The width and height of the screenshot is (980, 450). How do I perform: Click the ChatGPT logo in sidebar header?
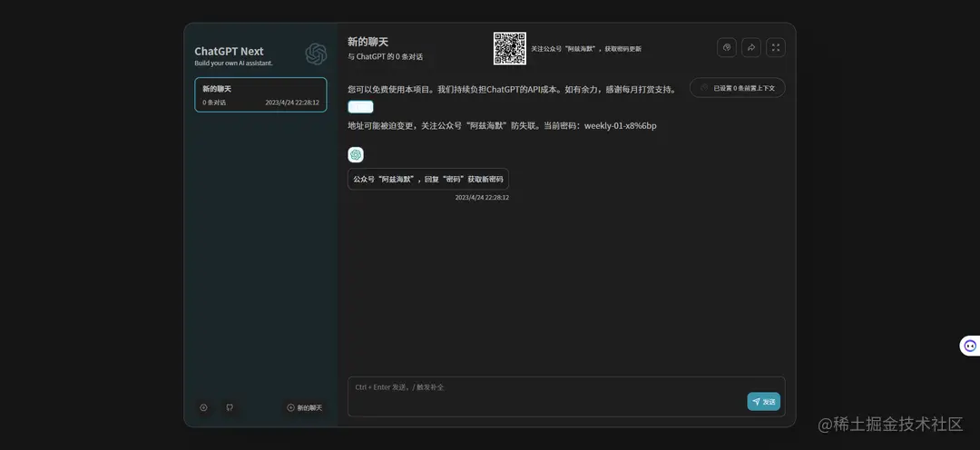click(317, 54)
